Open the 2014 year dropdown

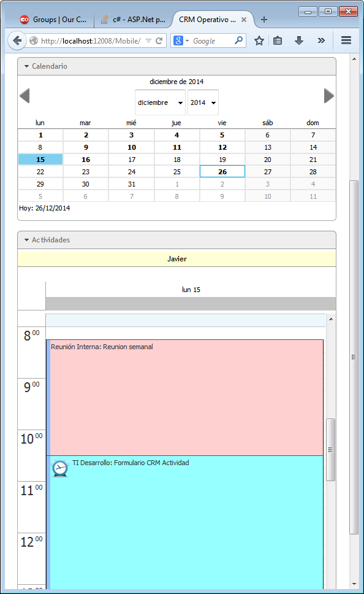pyautogui.click(x=203, y=102)
